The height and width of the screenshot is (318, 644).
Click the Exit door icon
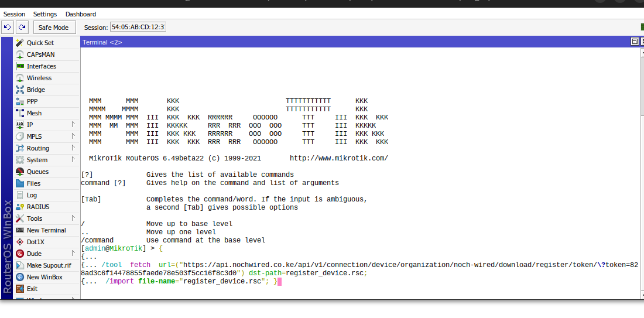coord(20,289)
